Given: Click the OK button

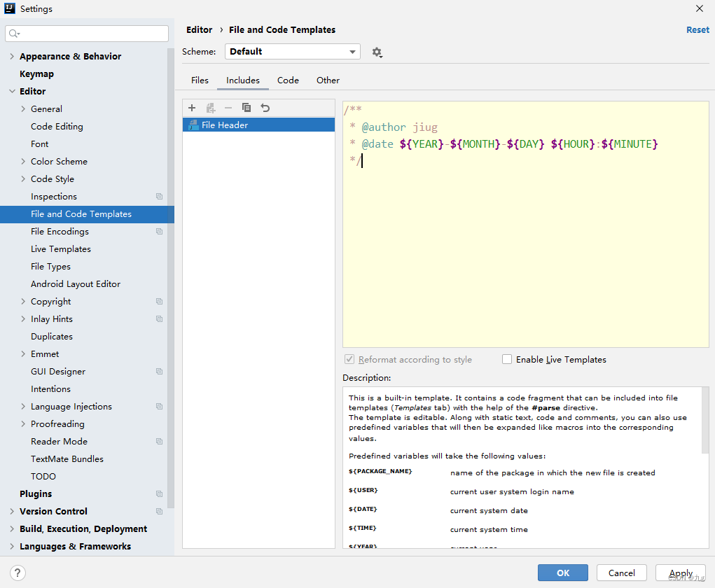Looking at the screenshot, I should point(563,573).
